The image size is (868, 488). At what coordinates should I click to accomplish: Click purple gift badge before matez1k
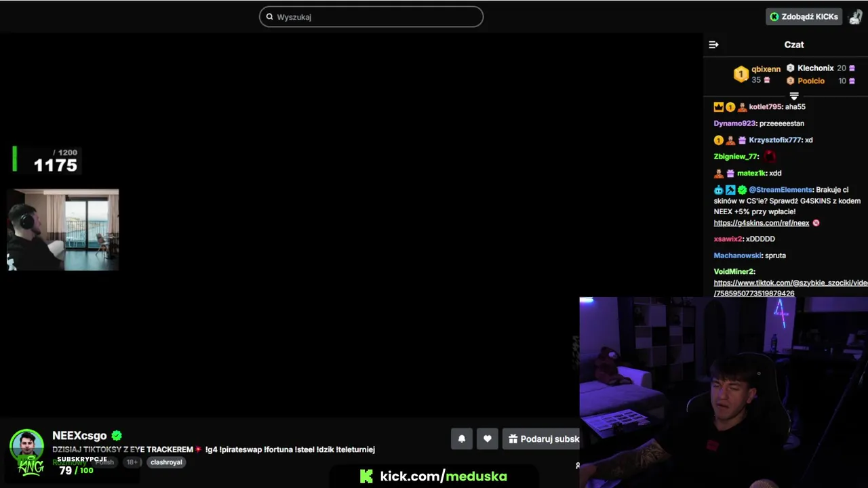[x=730, y=174]
